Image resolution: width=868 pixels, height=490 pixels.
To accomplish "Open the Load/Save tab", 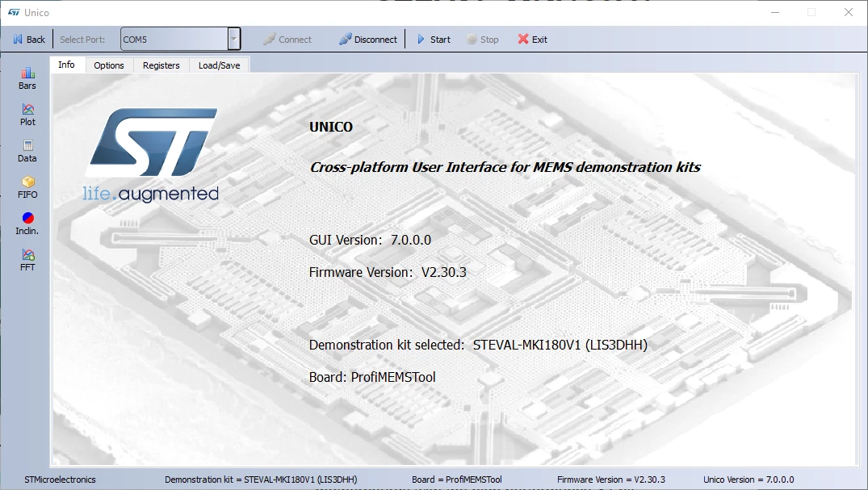I will tap(219, 65).
